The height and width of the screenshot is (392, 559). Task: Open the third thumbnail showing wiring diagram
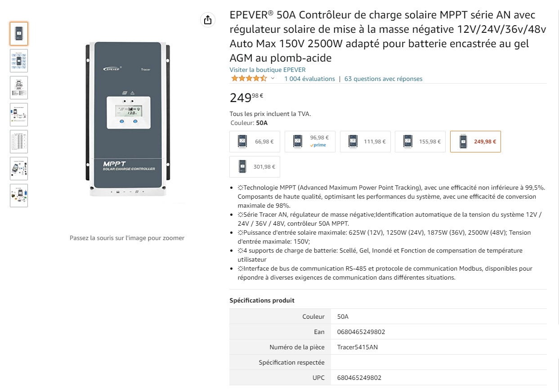(x=19, y=88)
